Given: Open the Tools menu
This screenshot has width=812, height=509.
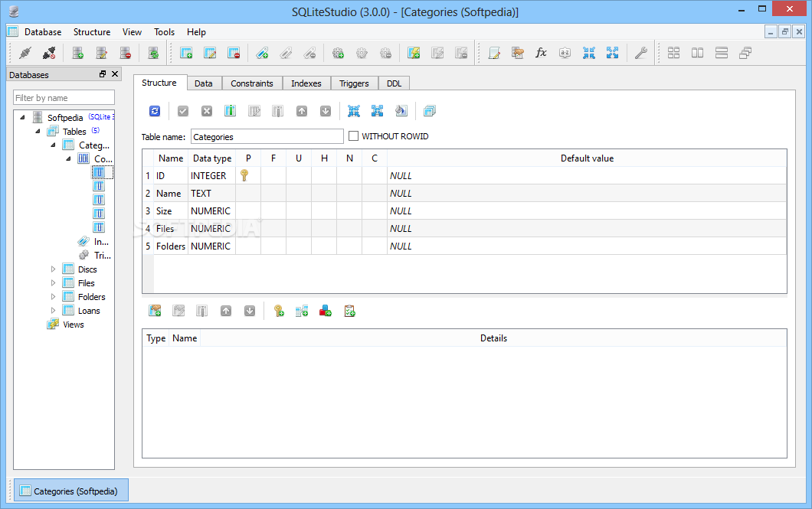Looking at the screenshot, I should [x=164, y=32].
